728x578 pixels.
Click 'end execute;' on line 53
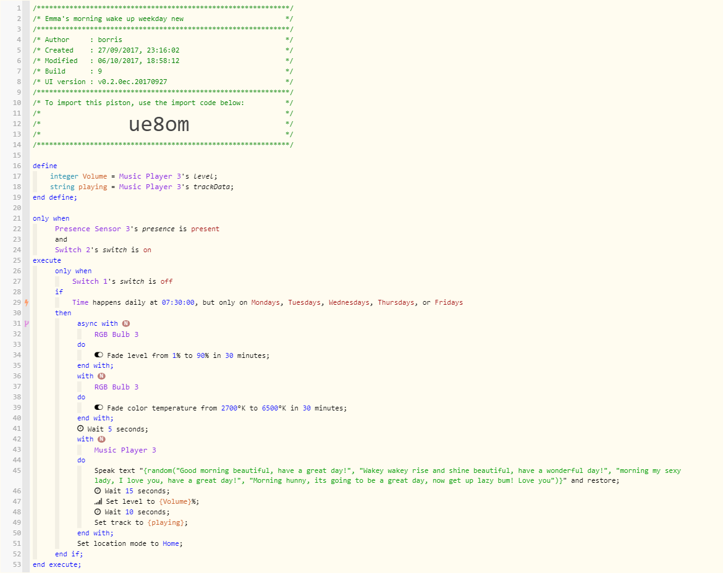(x=57, y=564)
